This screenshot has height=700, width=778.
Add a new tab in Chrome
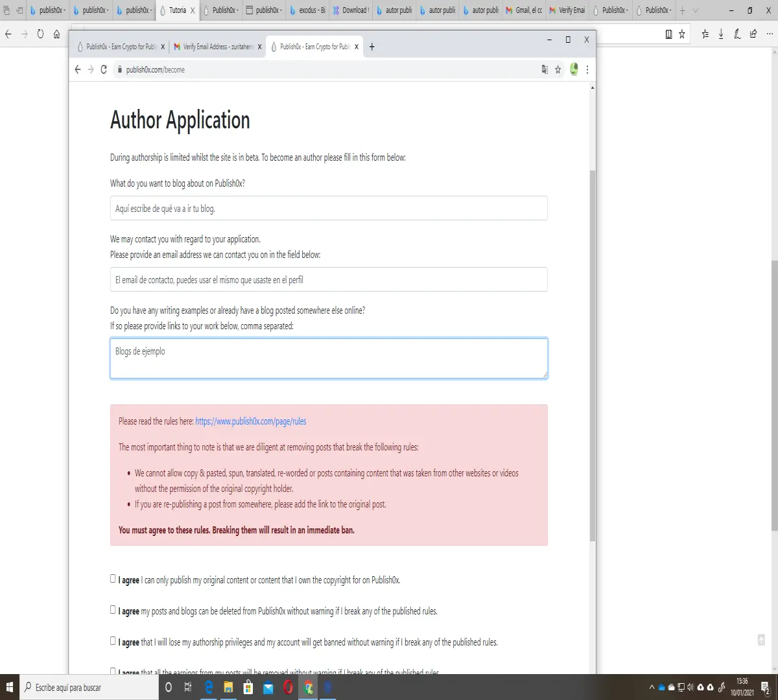click(371, 47)
